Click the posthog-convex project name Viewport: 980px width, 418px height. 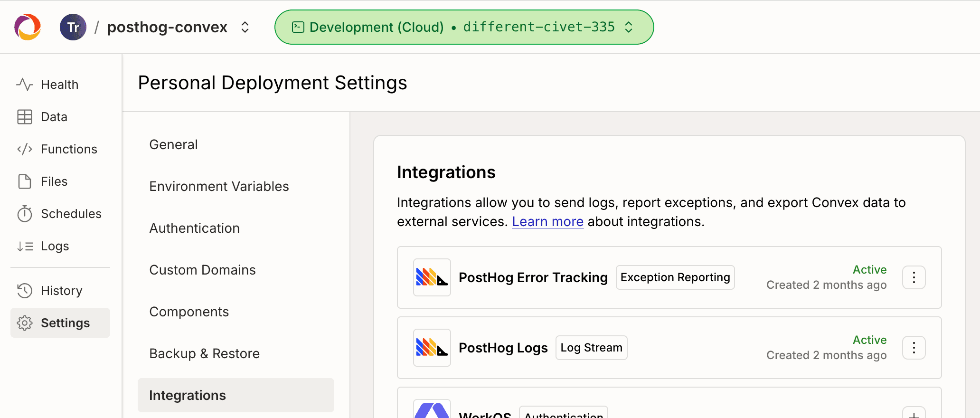167,27
